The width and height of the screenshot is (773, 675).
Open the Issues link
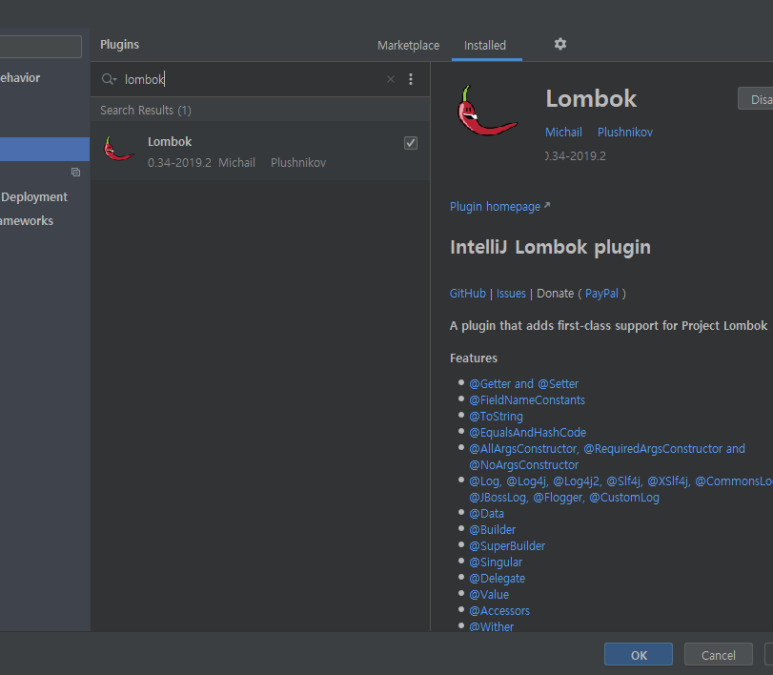[511, 293]
